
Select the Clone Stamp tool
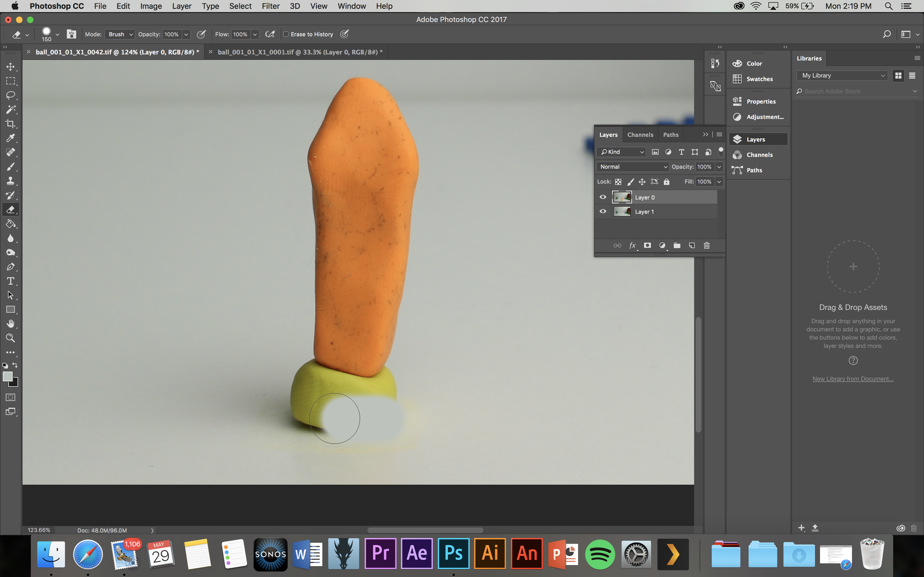[10, 181]
